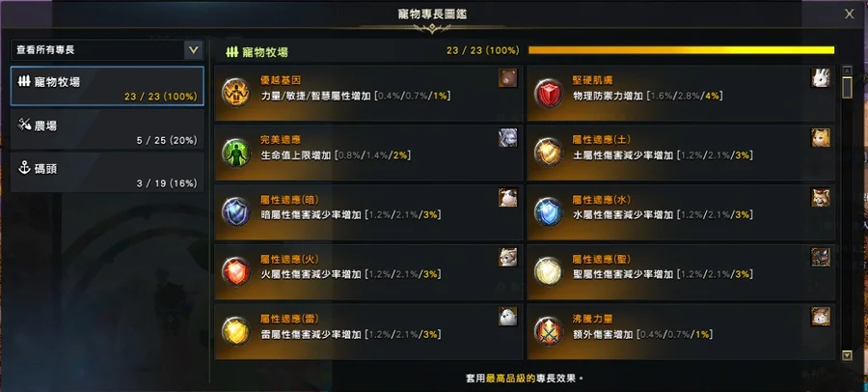Click the 屬性適應(土) shield icon
868x392 pixels.
click(549, 152)
